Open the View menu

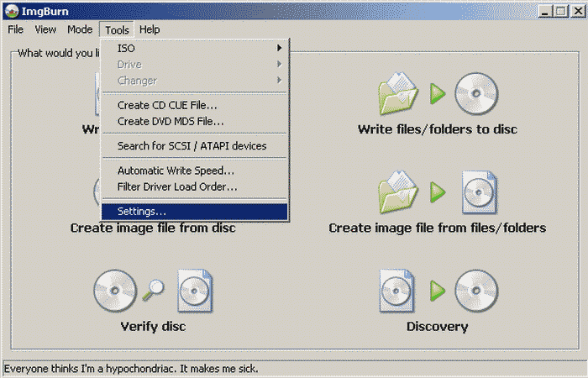[x=45, y=29]
